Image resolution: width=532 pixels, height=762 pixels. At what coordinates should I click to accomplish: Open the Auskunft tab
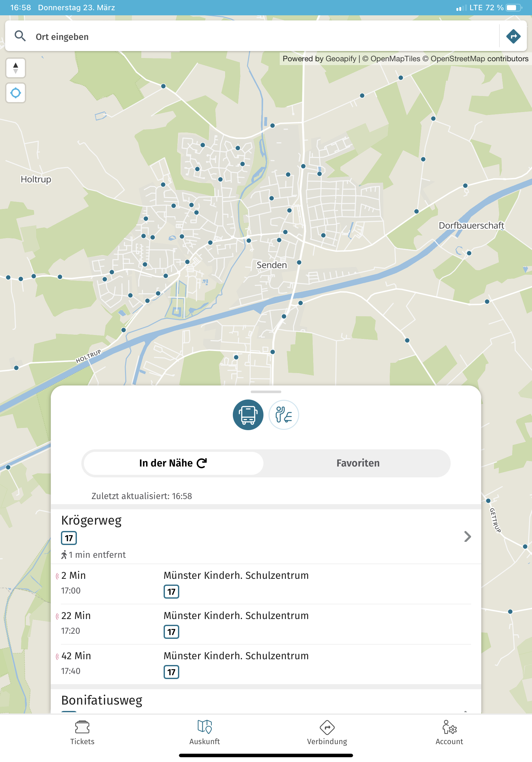point(205,733)
